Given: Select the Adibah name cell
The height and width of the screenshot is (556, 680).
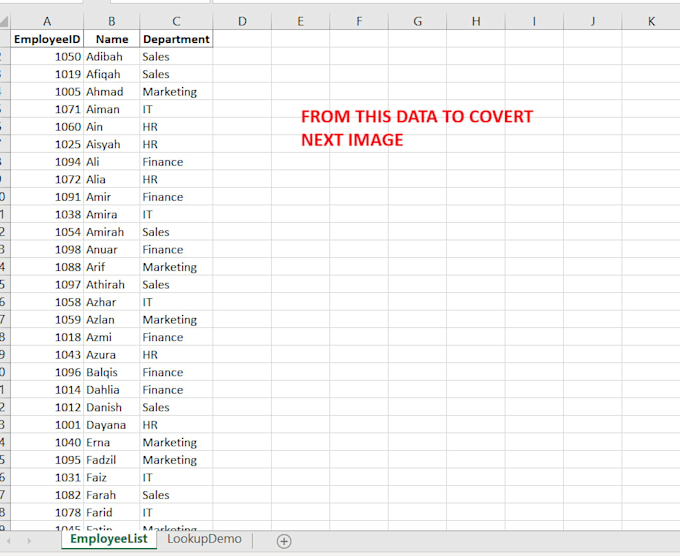Looking at the screenshot, I should (x=111, y=56).
